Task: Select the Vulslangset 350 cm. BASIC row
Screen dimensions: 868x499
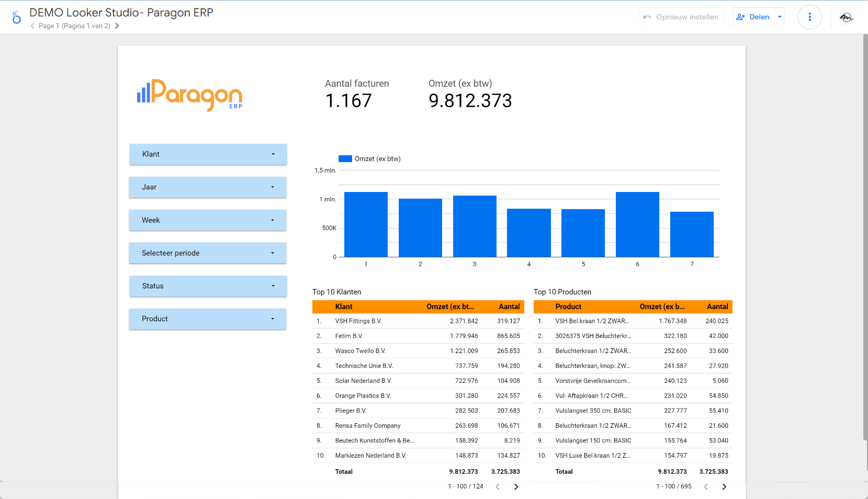Action: click(x=633, y=411)
